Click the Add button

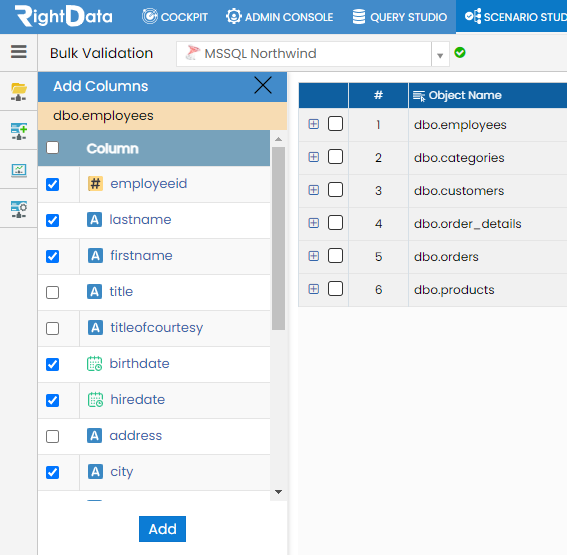[162, 529]
